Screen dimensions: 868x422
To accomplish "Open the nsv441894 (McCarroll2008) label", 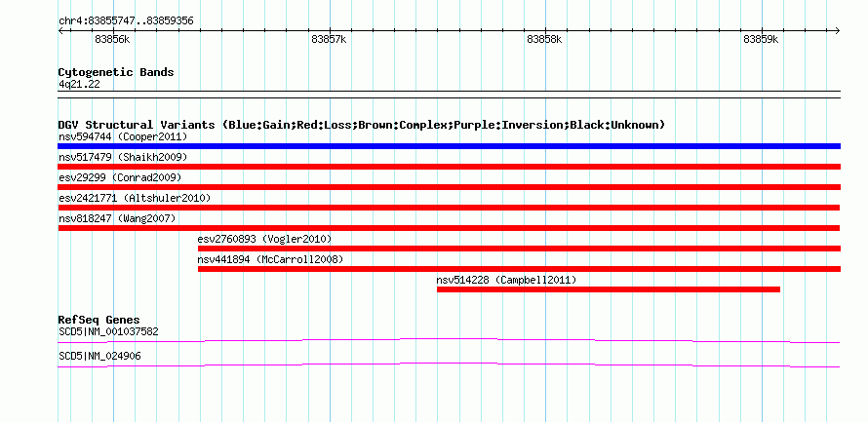I will (270, 259).
